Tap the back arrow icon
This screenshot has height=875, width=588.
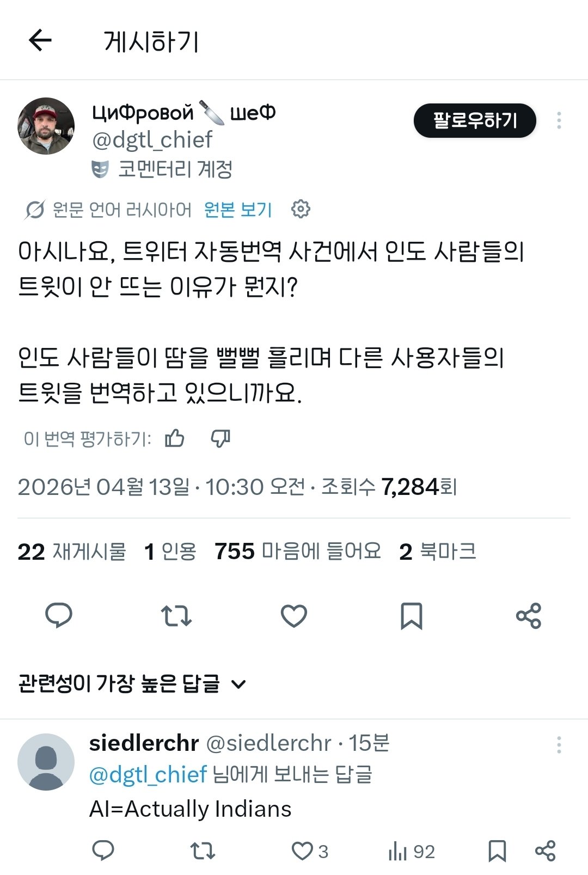(40, 41)
